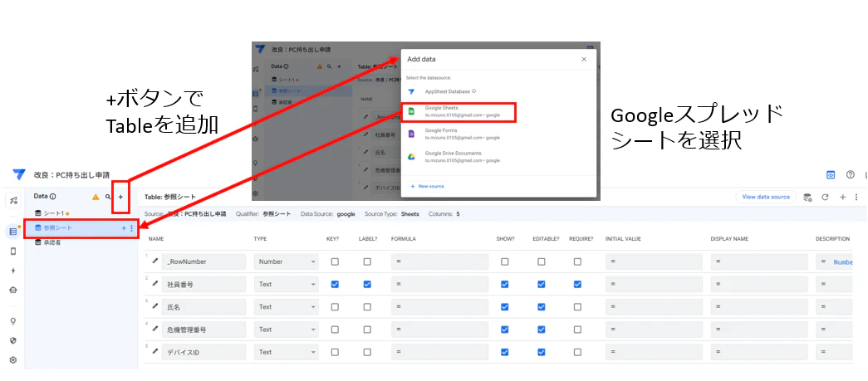This screenshot has height=381, width=868.
Task: Toggle LABEL? checkbox for デバイスID
Action: pos(367,352)
